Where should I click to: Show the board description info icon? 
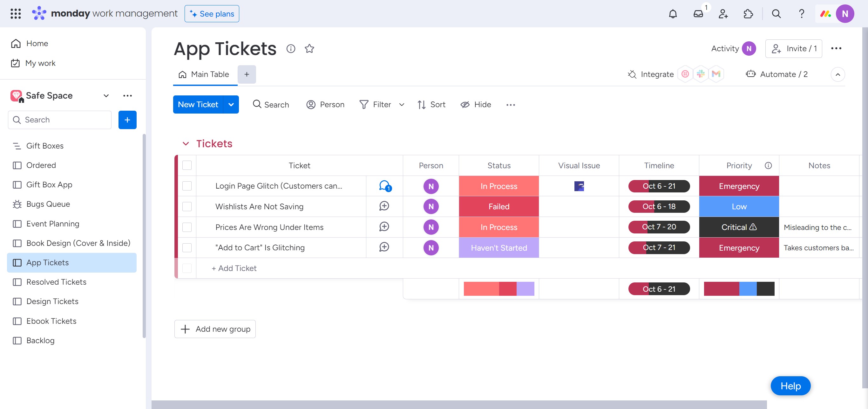pyautogui.click(x=290, y=49)
